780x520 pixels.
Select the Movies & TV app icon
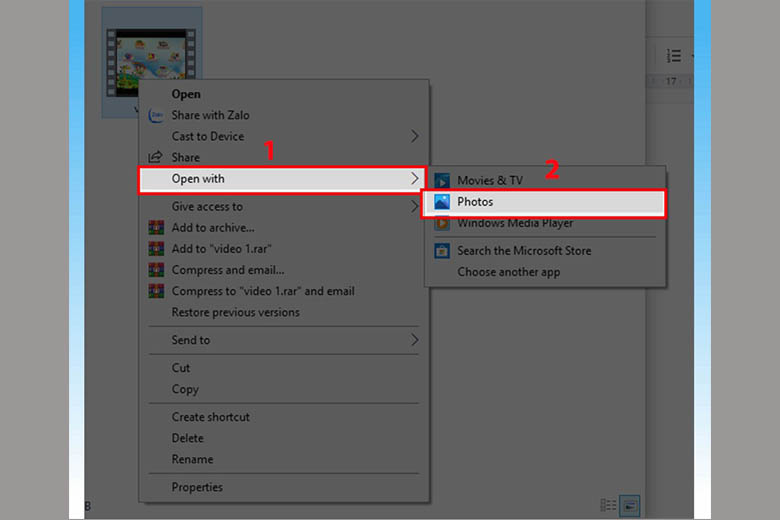(442, 181)
